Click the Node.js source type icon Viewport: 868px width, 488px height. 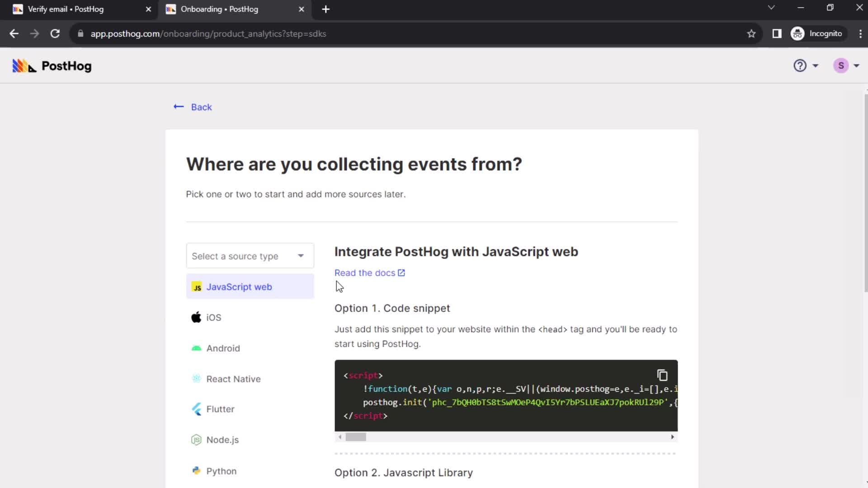(x=196, y=440)
